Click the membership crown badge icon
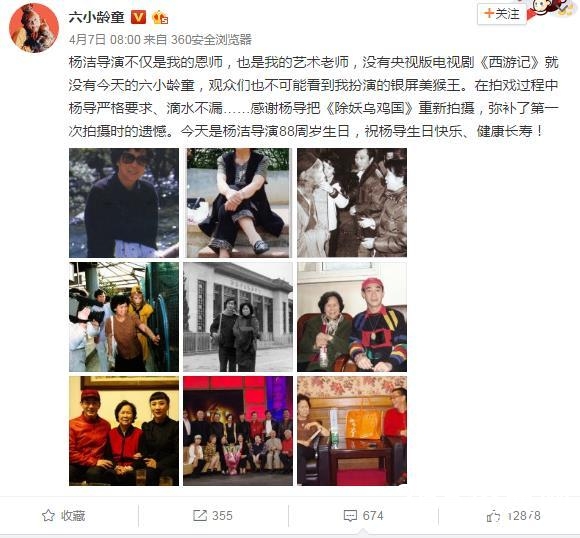580x538 pixels. [160, 17]
